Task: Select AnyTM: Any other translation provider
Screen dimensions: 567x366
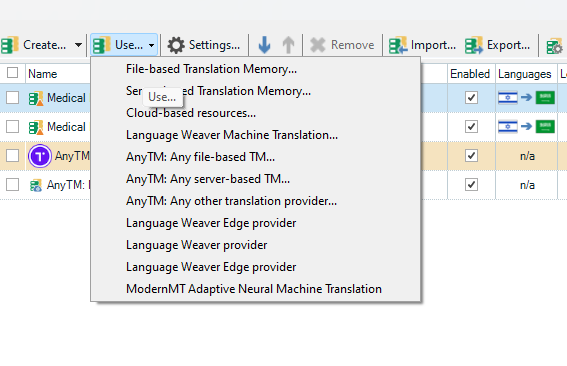Action: pyautogui.click(x=255, y=201)
